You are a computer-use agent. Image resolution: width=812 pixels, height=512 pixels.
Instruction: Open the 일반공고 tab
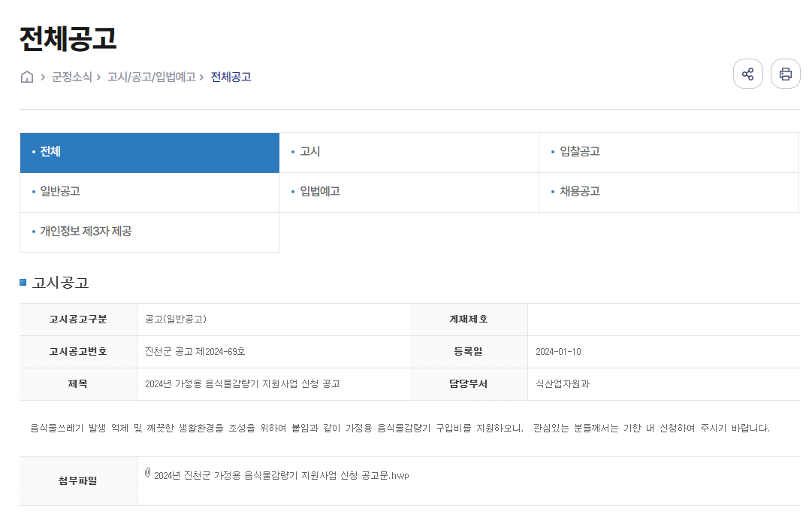pos(149,192)
